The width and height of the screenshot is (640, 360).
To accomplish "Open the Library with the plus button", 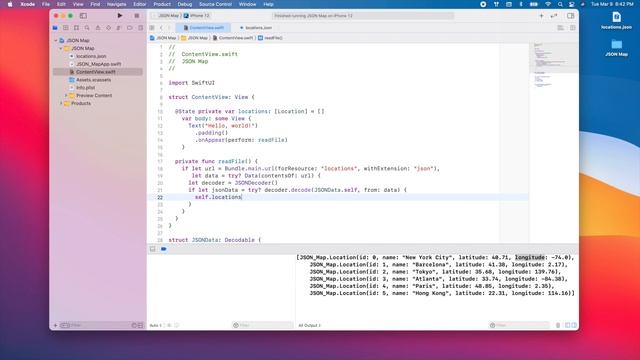I will coord(541,16).
